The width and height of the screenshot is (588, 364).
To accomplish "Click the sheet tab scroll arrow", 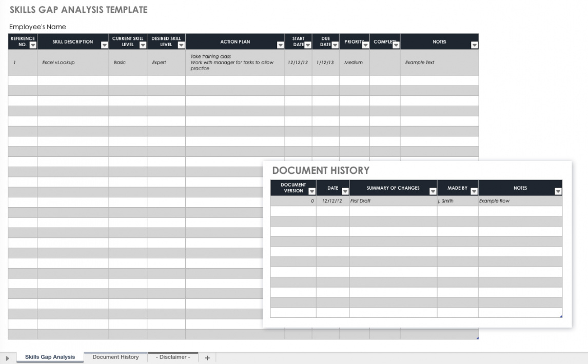I will pyautogui.click(x=7, y=358).
